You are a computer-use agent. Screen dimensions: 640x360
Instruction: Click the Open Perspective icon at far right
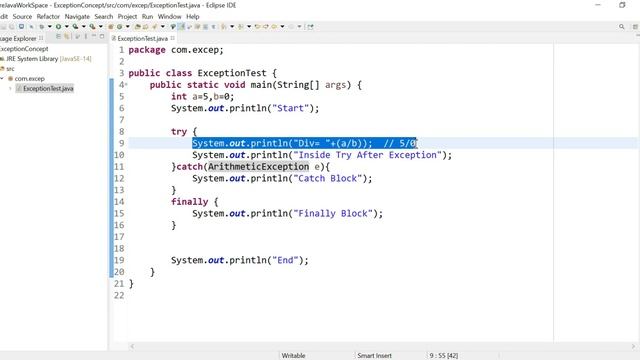[636, 27]
